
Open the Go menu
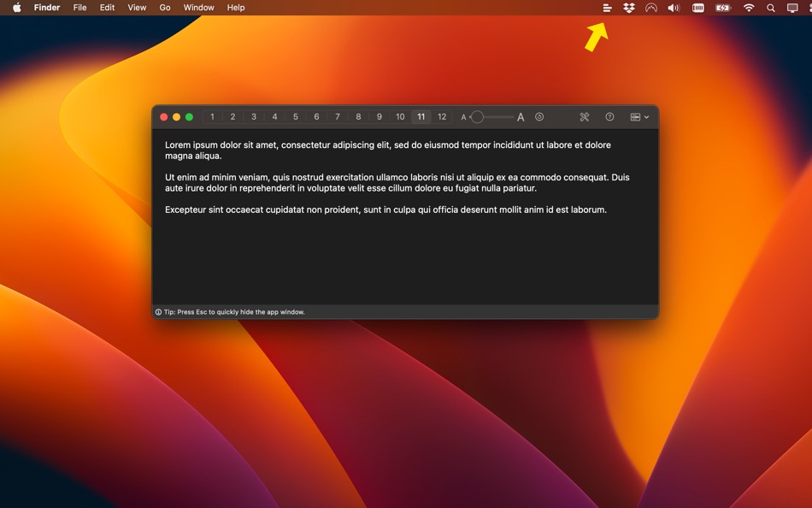165,8
